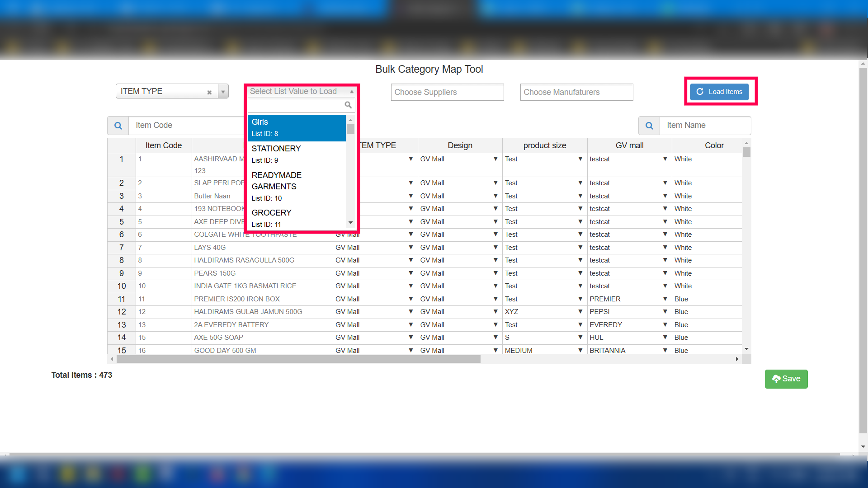
Task: Open GV mall dropdown for PREMIER row
Action: point(665,299)
